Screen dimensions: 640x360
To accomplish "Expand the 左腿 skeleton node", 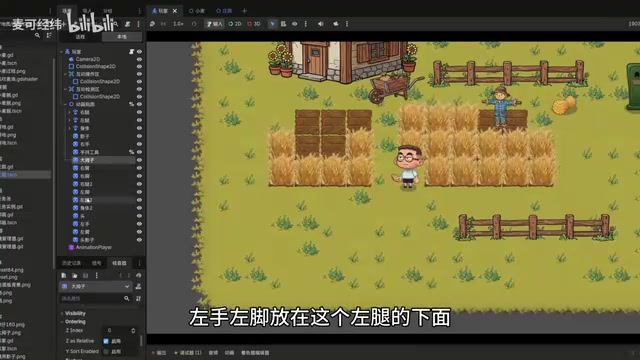I will pos(69,120).
